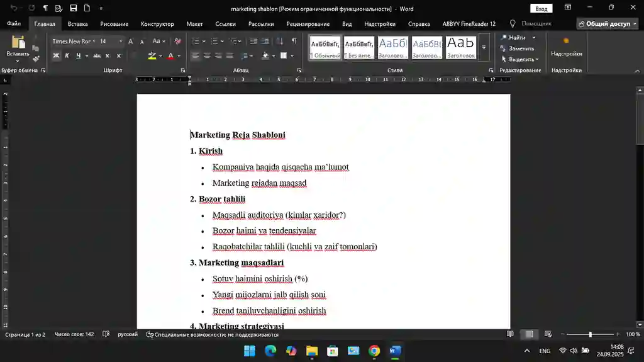Screen dimensions: 644x362
Task: Click Выделить (Select) button
Action: 519,59
